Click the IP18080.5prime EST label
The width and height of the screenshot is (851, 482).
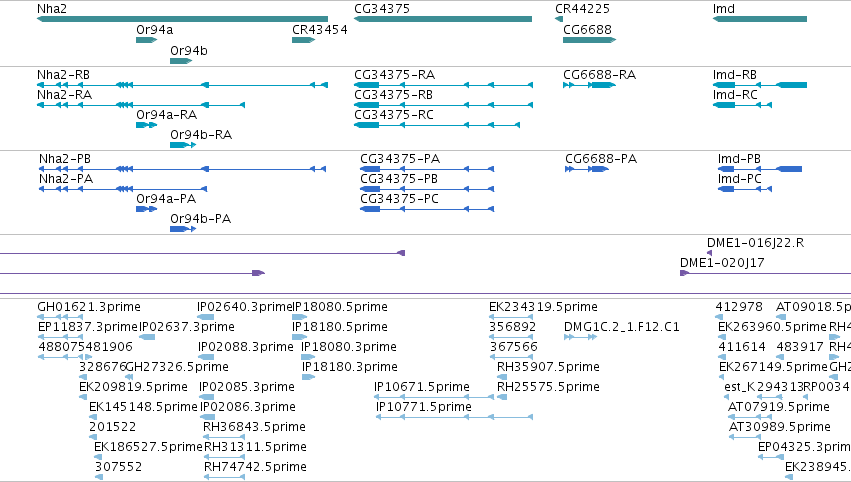340,307
